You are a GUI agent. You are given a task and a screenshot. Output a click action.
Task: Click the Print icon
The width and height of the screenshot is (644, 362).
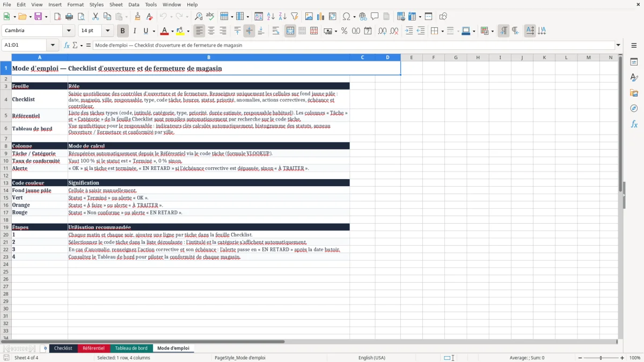(69, 17)
